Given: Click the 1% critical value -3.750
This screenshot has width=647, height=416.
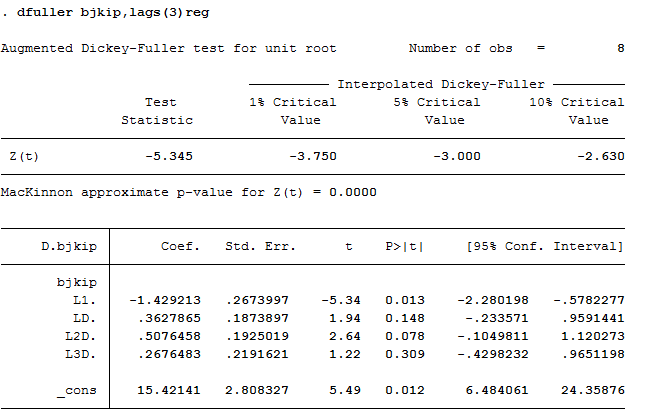Looking at the screenshot, I should coord(313,156).
